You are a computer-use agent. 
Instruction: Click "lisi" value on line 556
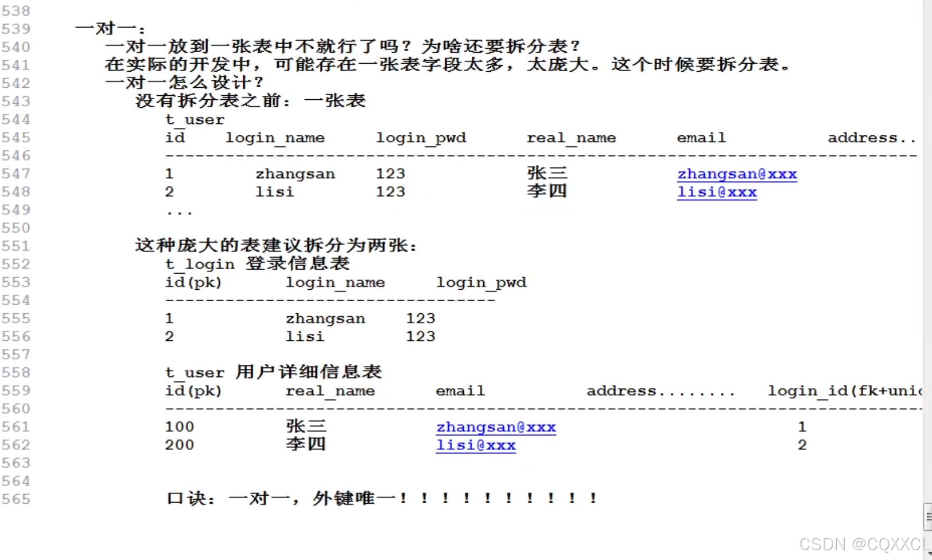(305, 336)
